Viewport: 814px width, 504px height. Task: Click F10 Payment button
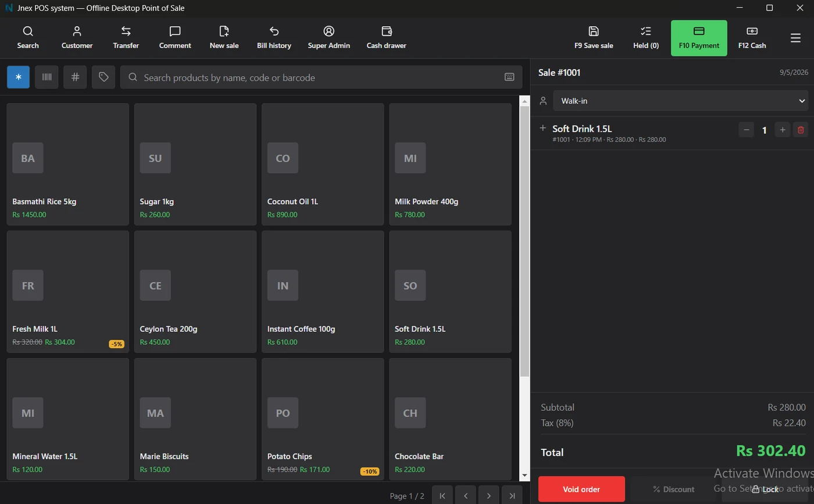tap(699, 38)
